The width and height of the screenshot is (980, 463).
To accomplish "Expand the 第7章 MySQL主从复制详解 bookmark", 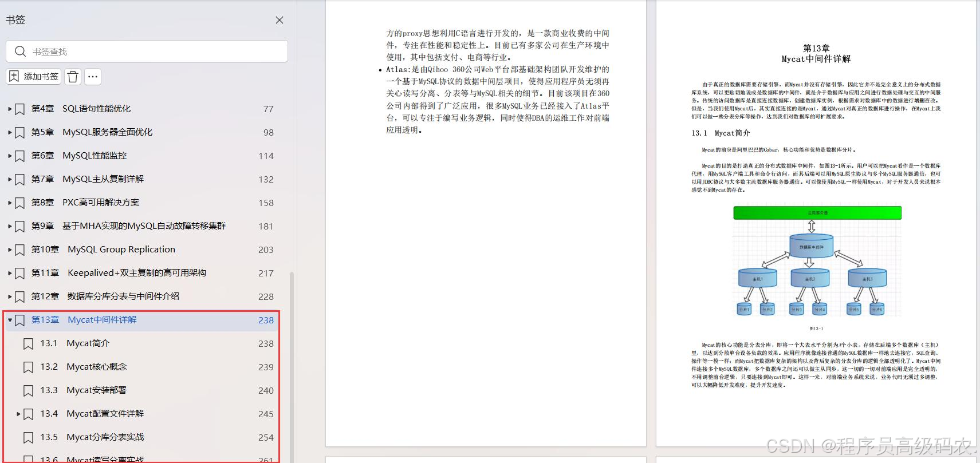I will coord(10,179).
